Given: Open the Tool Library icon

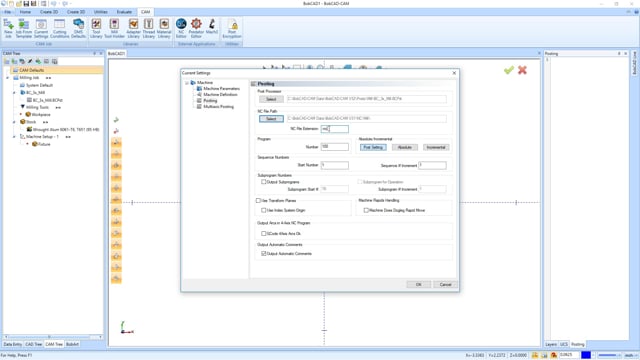Looking at the screenshot, I should tap(96, 29).
